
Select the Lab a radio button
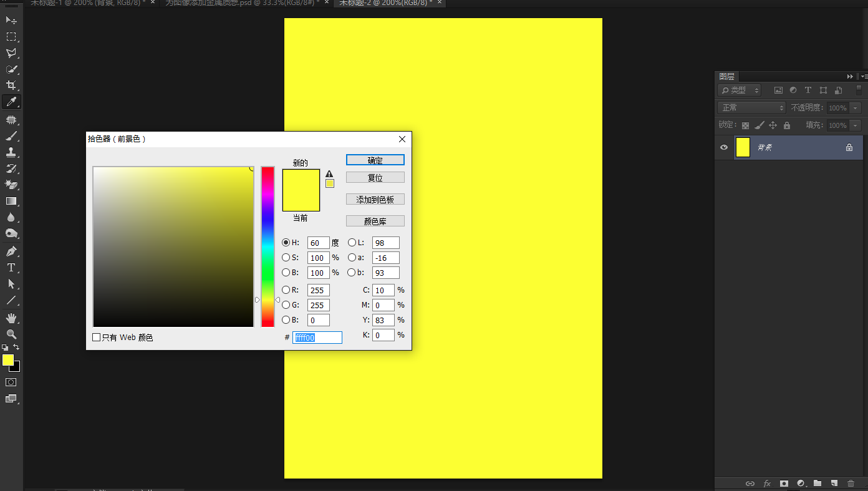click(x=352, y=258)
